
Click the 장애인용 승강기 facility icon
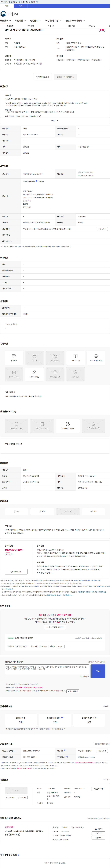pyautogui.click(x=42, y=426)
